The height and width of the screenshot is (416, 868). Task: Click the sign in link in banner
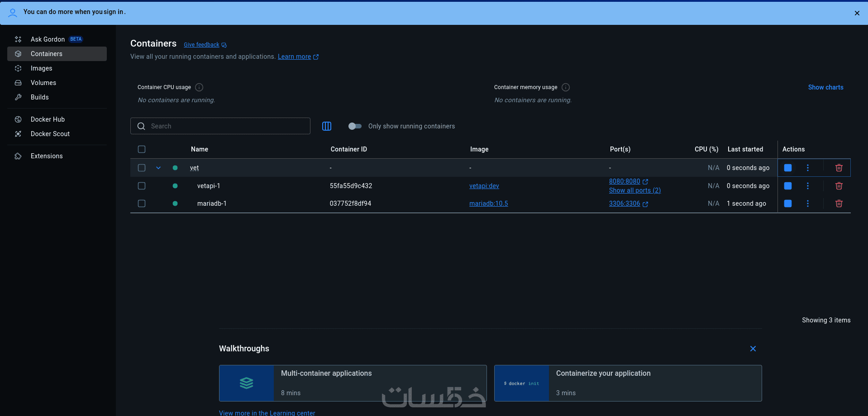(x=114, y=12)
